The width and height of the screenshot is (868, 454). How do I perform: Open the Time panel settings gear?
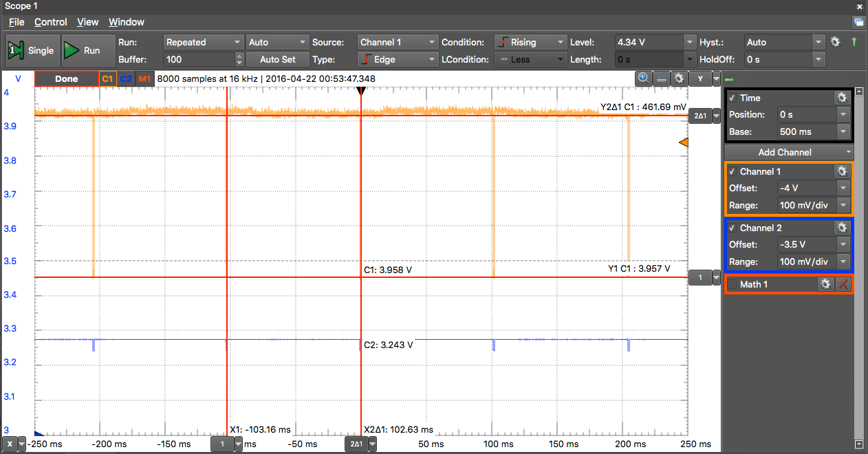[840, 98]
